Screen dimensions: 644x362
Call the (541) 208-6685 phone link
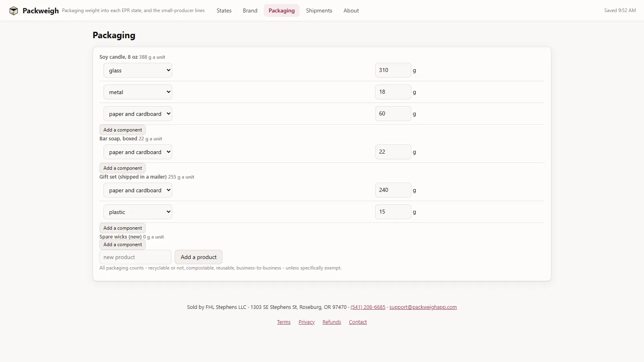point(368,307)
